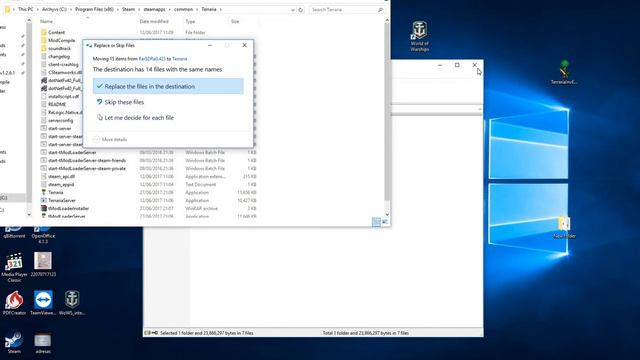Minimize the Replace or Skip Files dialog
This screenshot has height=360, width=640.
coord(210,45)
